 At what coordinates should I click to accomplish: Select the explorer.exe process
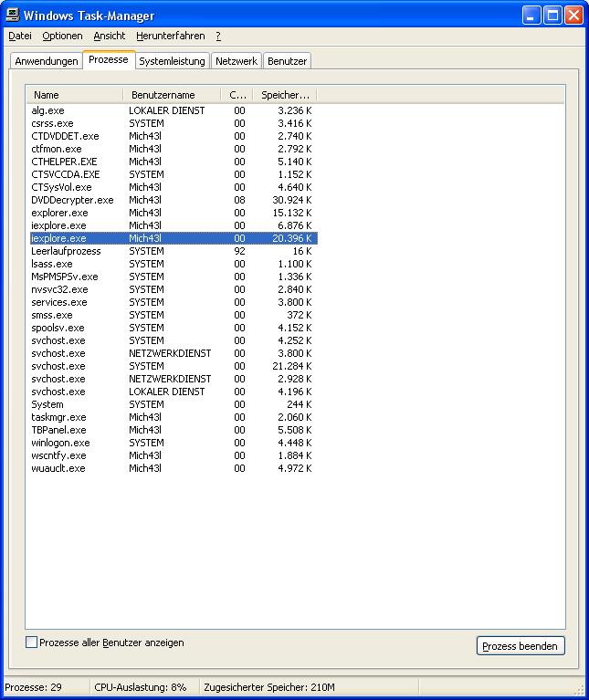[x=174, y=213]
